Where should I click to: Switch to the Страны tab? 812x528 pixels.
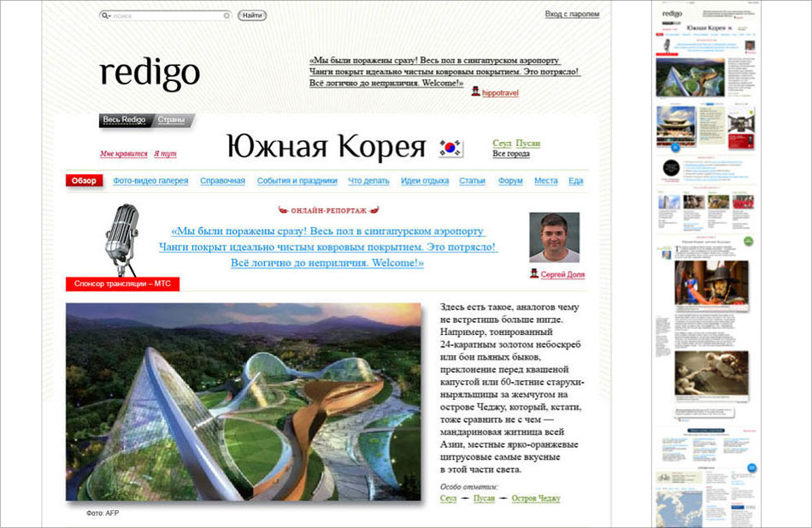[171, 120]
